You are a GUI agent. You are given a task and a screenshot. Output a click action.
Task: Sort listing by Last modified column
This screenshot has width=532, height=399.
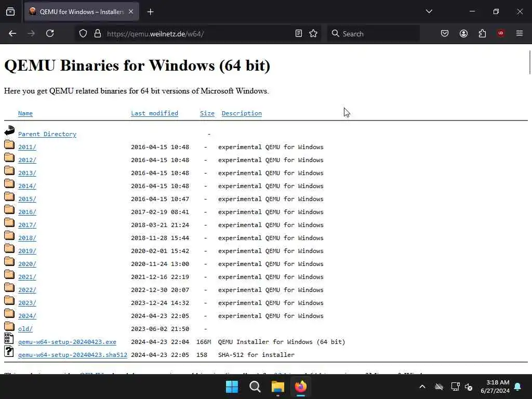(154, 113)
